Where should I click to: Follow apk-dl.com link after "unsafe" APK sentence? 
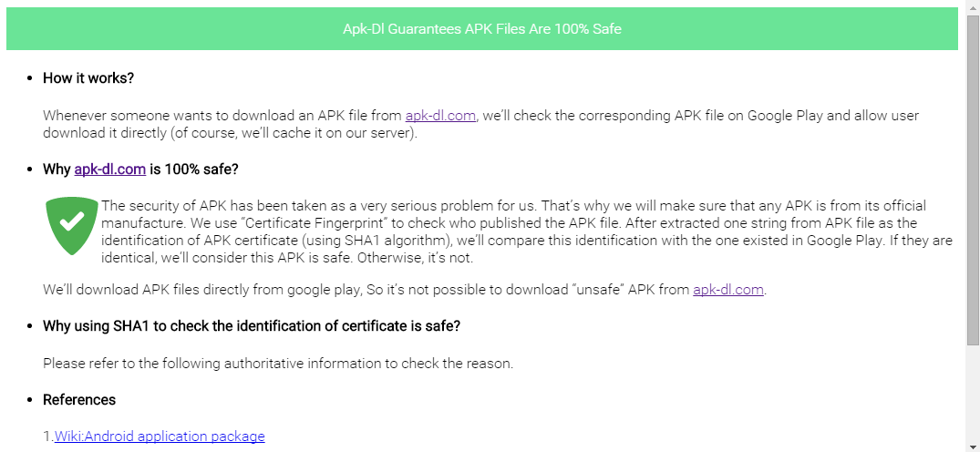[728, 290]
